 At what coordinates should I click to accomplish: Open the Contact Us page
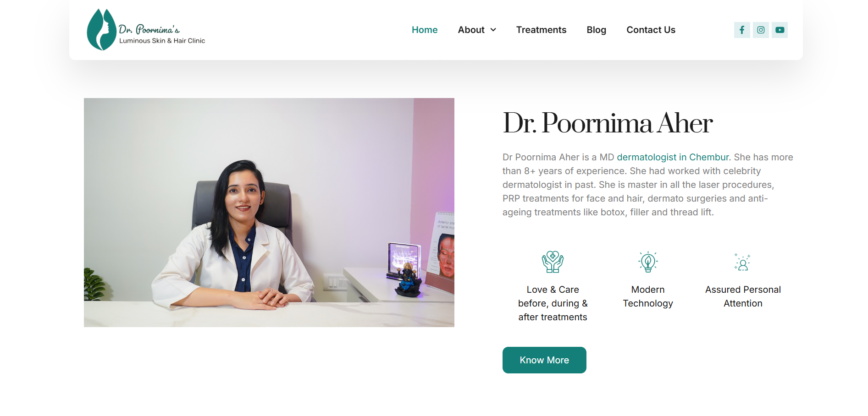click(651, 30)
